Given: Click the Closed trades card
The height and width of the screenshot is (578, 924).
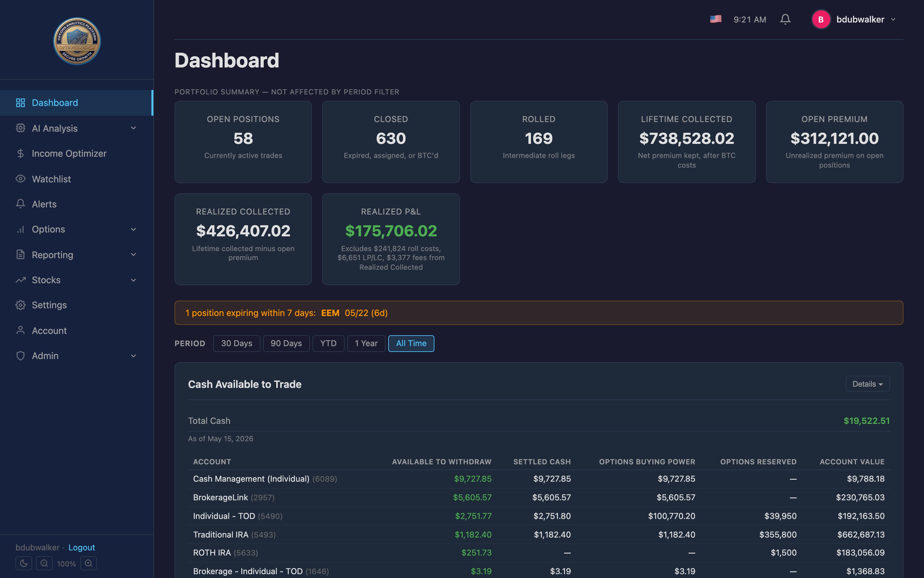Looking at the screenshot, I should [x=390, y=142].
